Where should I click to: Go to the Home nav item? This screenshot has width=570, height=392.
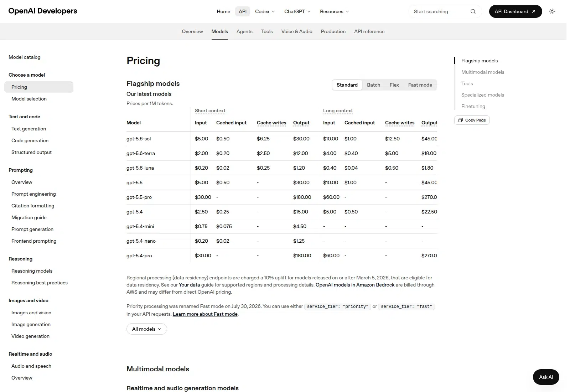coord(223,11)
